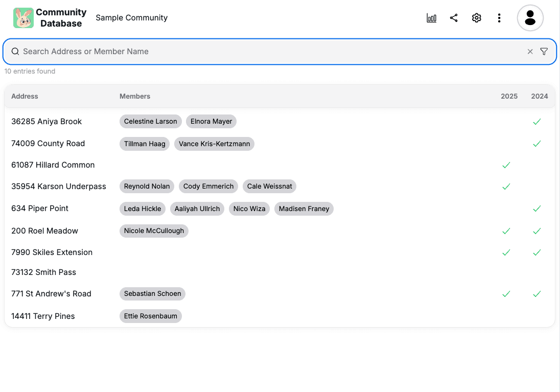560x392 pixels.
Task: Click the 14411 Terry Pines address
Action: (43, 316)
